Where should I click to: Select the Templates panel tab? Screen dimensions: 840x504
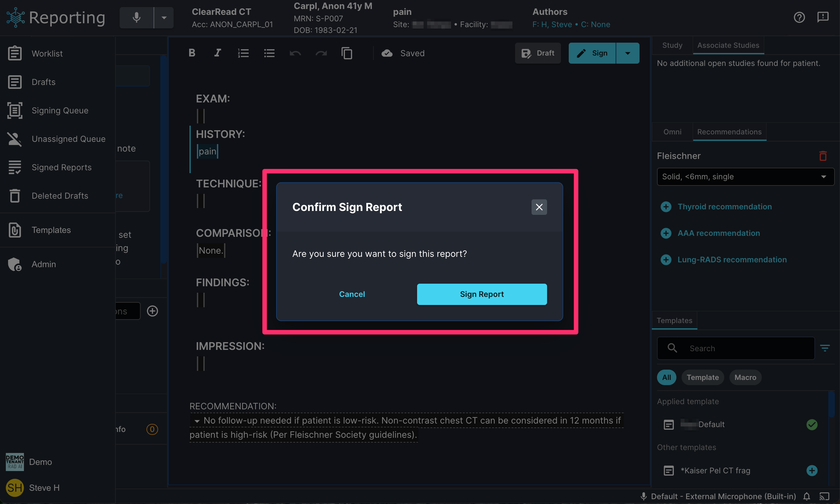pos(674,320)
